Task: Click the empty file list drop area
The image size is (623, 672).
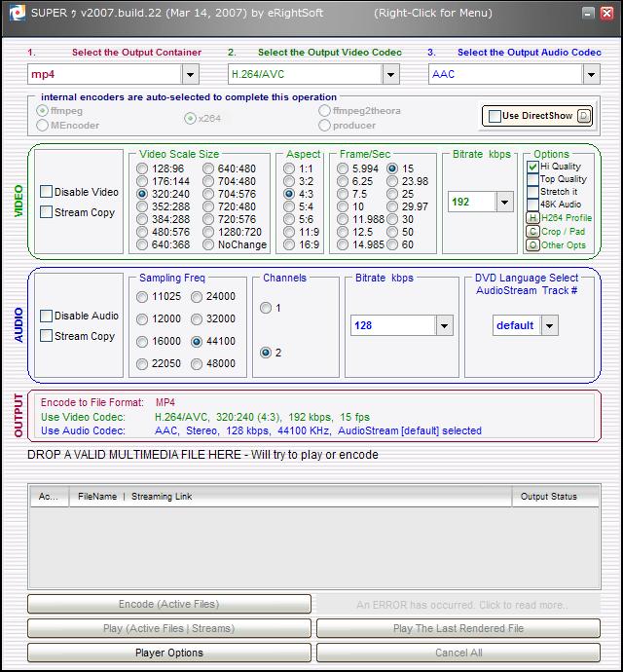Action: coord(314,547)
